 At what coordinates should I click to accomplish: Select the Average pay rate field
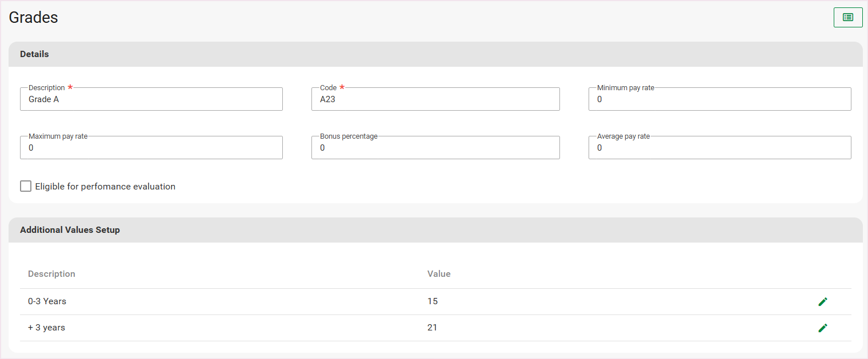(719, 148)
